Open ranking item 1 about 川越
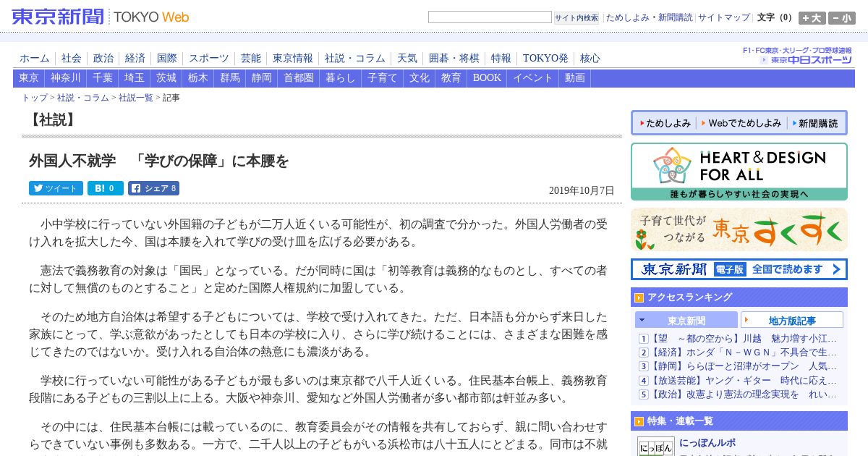The width and height of the screenshot is (868, 456). pyautogui.click(x=744, y=339)
